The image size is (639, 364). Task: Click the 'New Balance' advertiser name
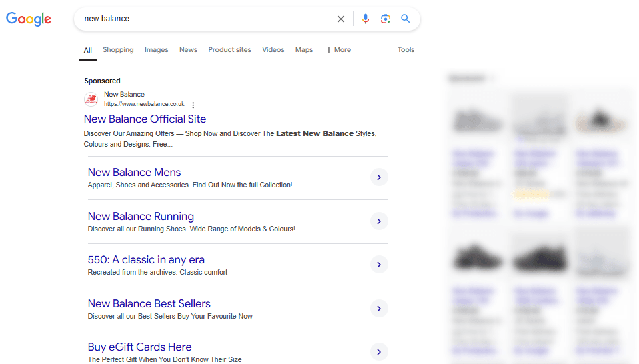pyautogui.click(x=124, y=95)
